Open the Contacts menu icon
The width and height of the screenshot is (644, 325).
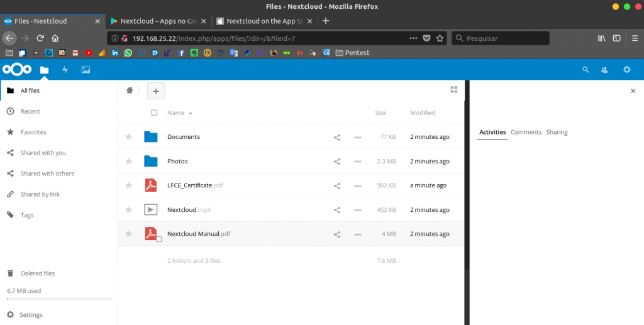(604, 70)
